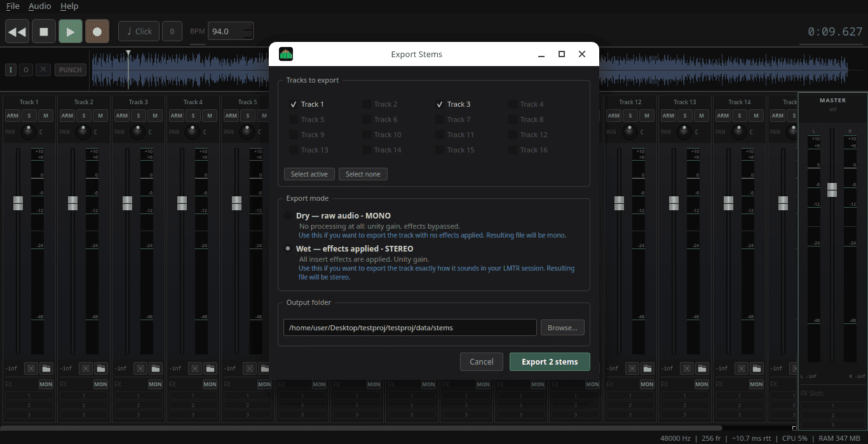Clear Track 1 audio with X icon

tap(31, 368)
